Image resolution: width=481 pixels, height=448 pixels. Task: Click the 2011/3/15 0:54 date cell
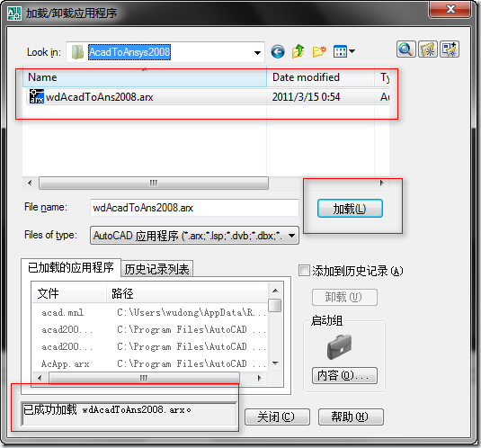tap(307, 97)
